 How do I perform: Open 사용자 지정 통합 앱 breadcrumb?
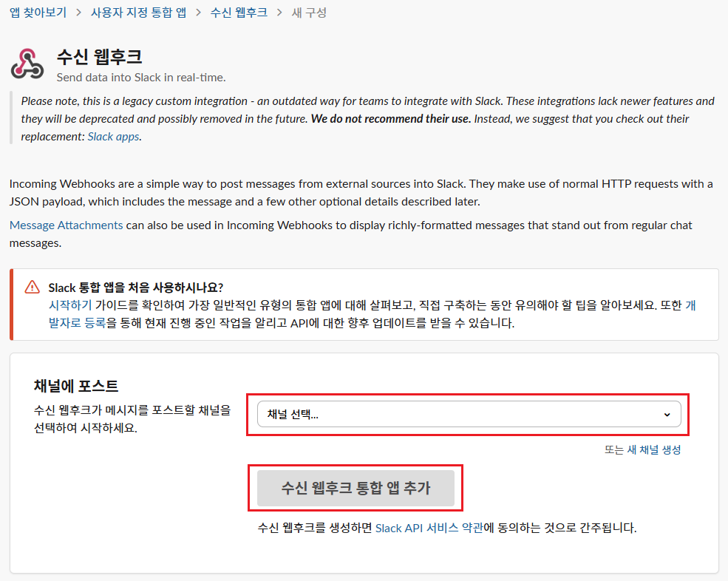tap(138, 13)
